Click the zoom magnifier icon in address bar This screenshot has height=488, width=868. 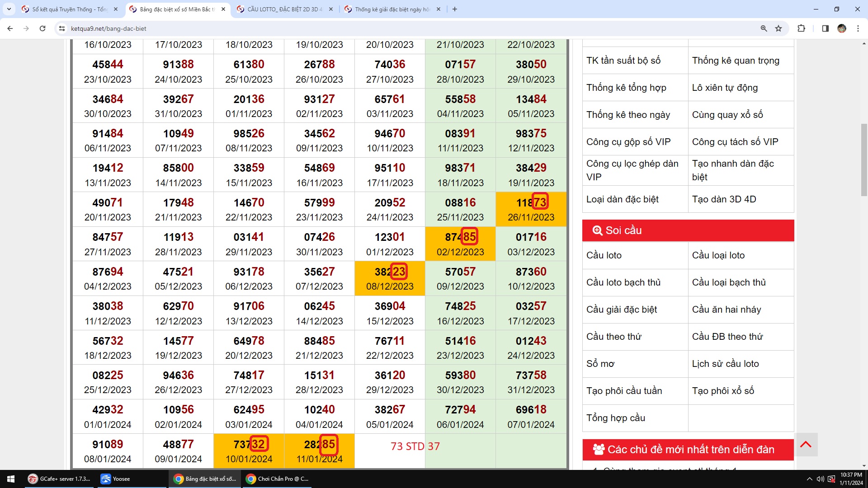click(764, 28)
